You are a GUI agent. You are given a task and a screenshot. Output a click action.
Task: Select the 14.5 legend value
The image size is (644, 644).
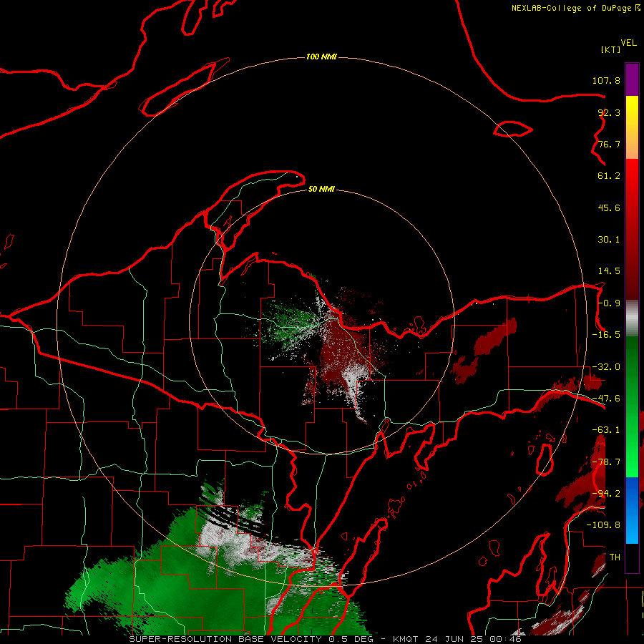(609, 271)
